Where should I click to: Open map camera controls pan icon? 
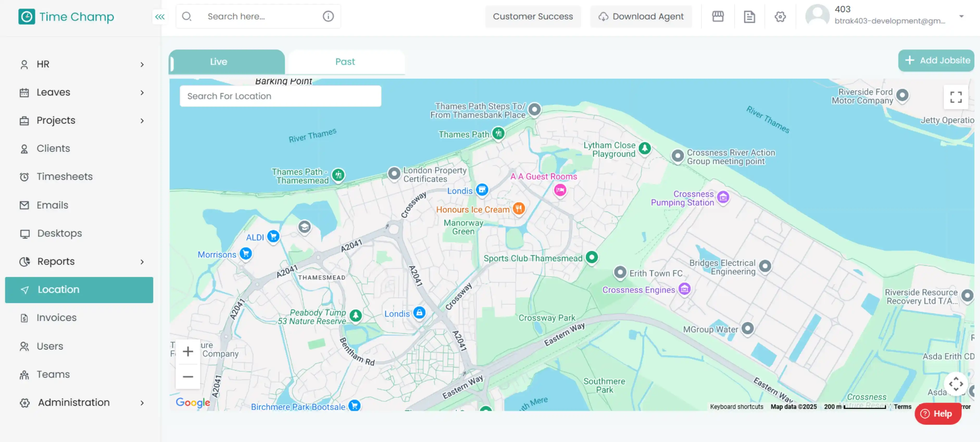click(x=956, y=384)
